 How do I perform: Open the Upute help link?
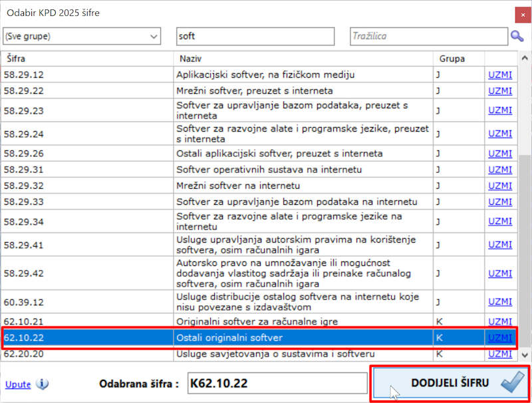(x=17, y=384)
